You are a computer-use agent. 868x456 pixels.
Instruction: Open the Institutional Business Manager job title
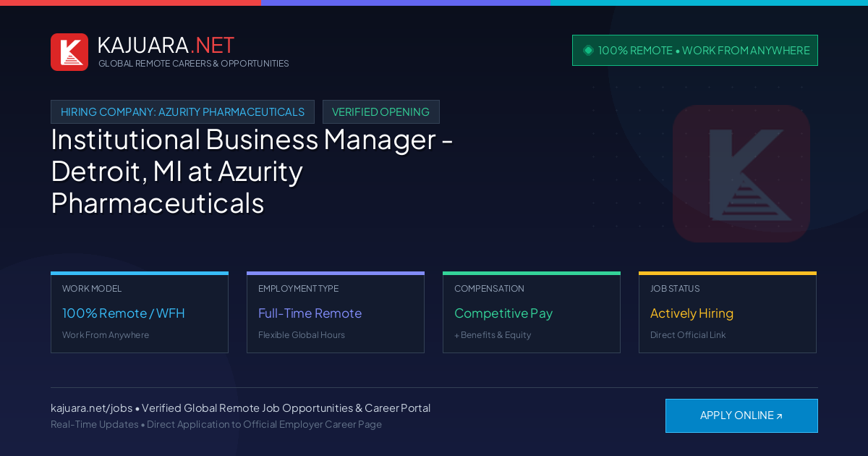252,171
